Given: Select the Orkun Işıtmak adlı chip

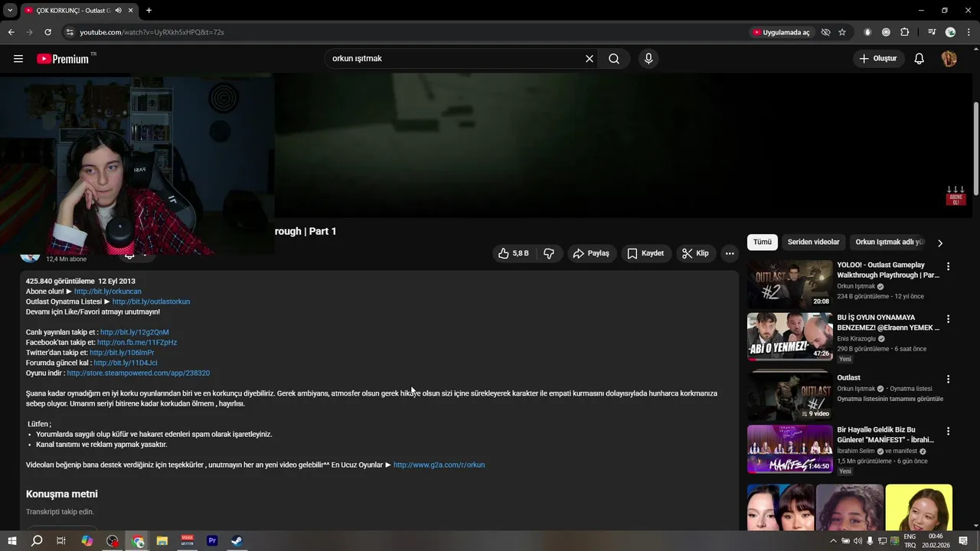Looking at the screenshot, I should tap(890, 242).
